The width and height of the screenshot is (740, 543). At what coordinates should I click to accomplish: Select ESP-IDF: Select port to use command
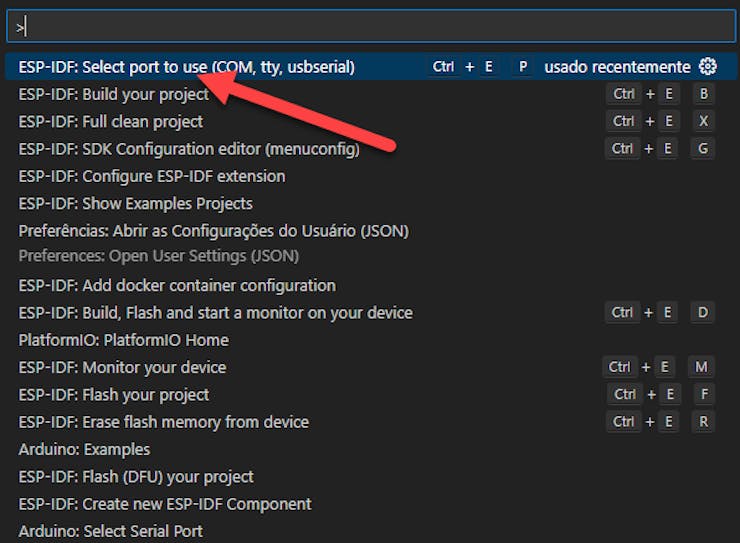tap(187, 67)
